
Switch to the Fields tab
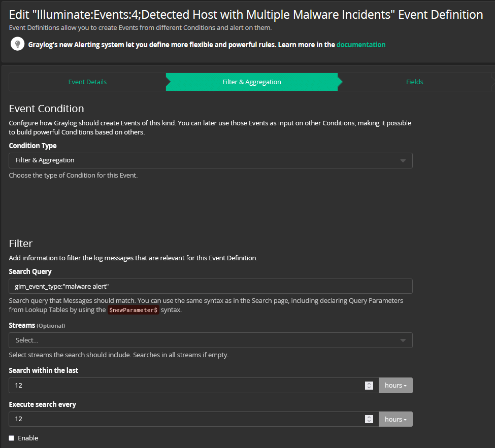point(414,82)
